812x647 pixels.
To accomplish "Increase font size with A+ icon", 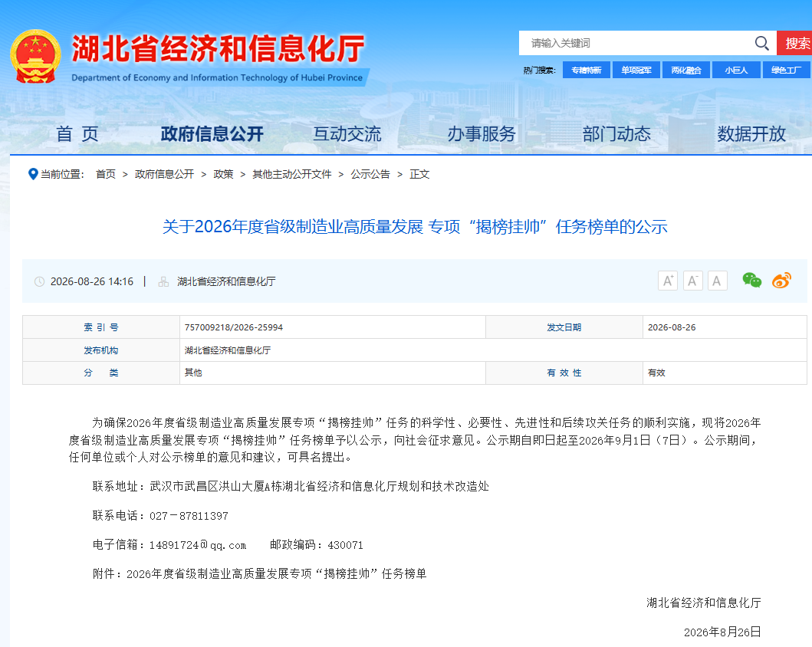I will pos(668,281).
